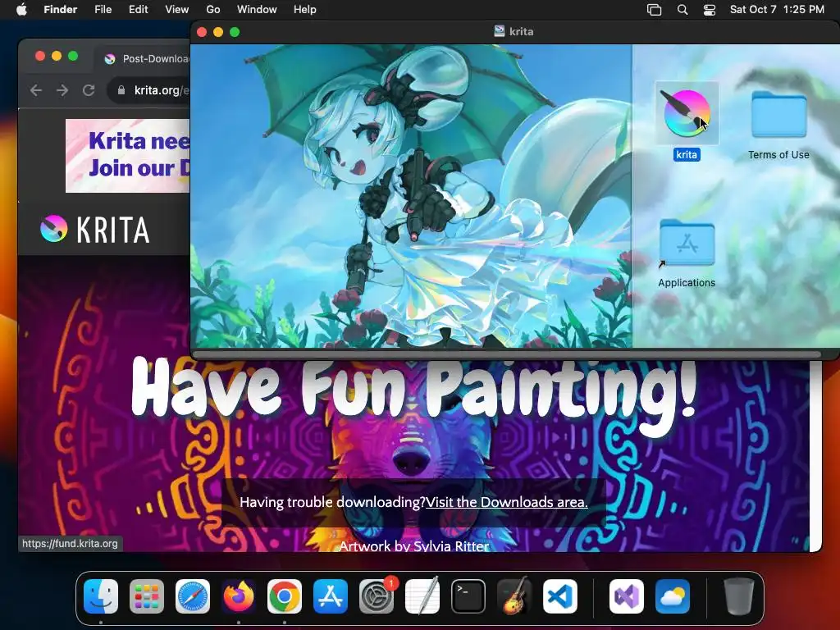Launch Firefox from the Dock

[x=239, y=596]
